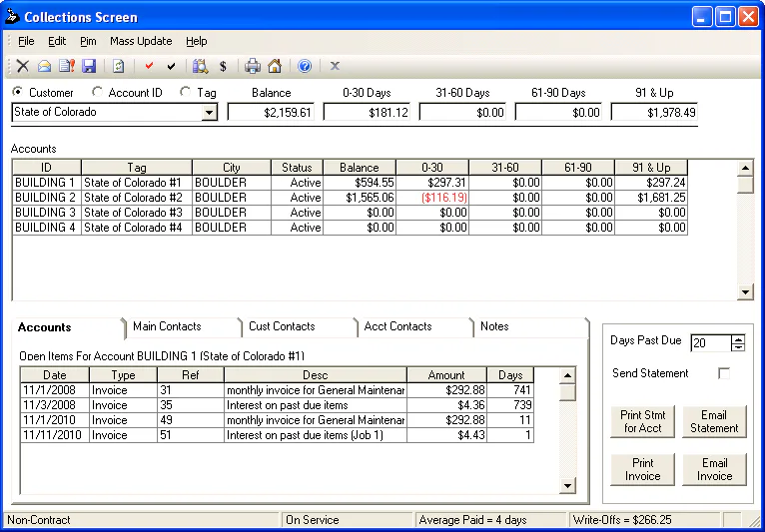This screenshot has width=765, height=532.
Task: Open the Mass Update menu
Action: tap(141, 41)
